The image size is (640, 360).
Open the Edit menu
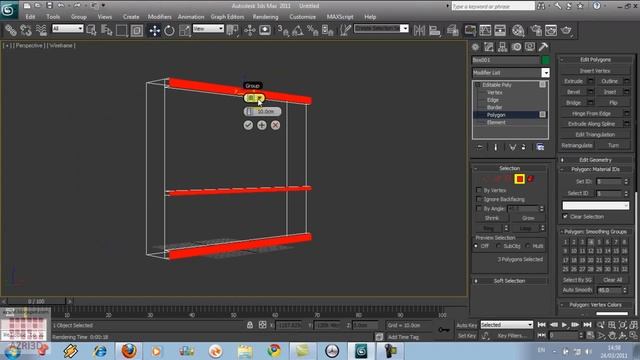click(30, 17)
